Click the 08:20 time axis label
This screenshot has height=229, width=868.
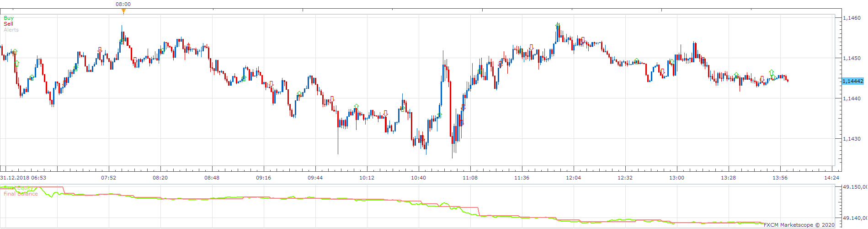pos(160,178)
